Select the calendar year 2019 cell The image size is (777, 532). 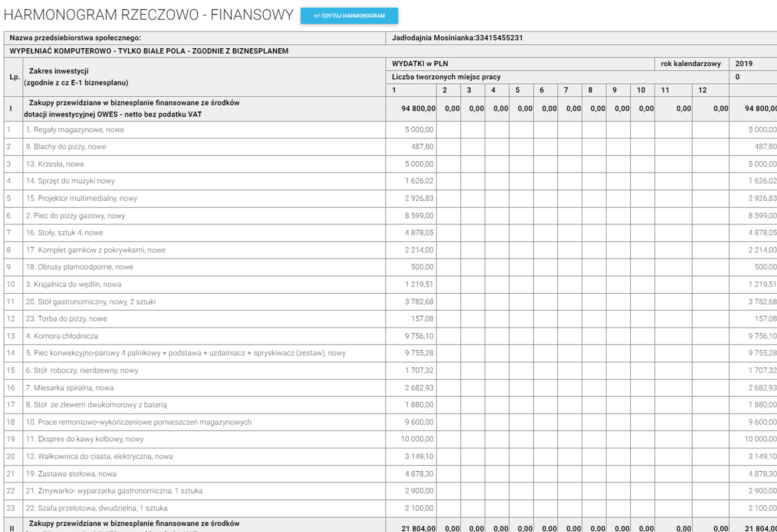coord(752,63)
